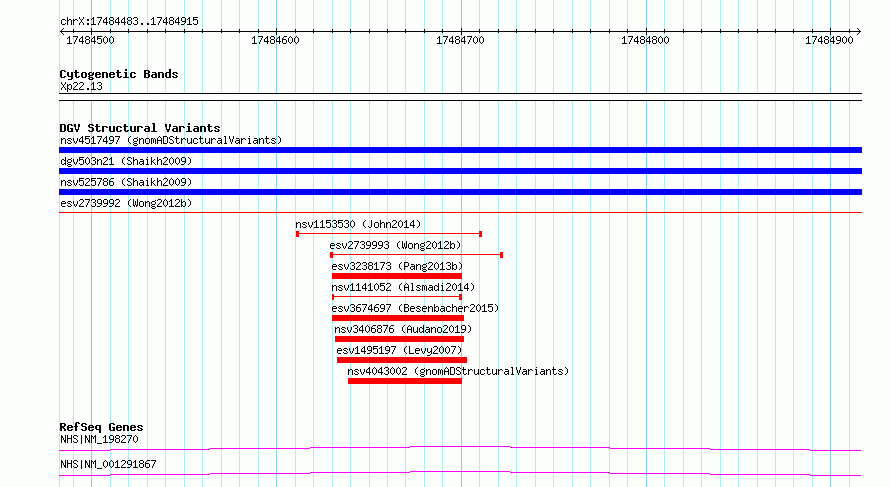Click the DGV Structural Variants track title
The image size is (890, 487).
(140, 128)
